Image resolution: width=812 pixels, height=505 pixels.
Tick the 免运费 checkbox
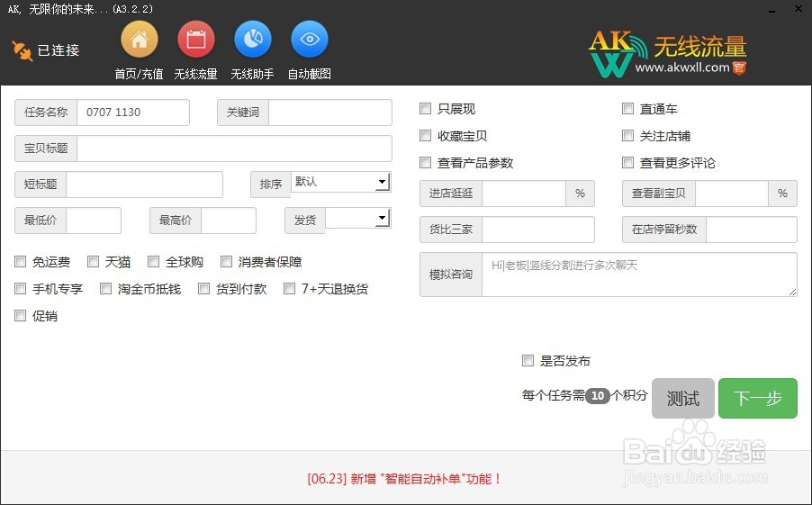[x=20, y=262]
